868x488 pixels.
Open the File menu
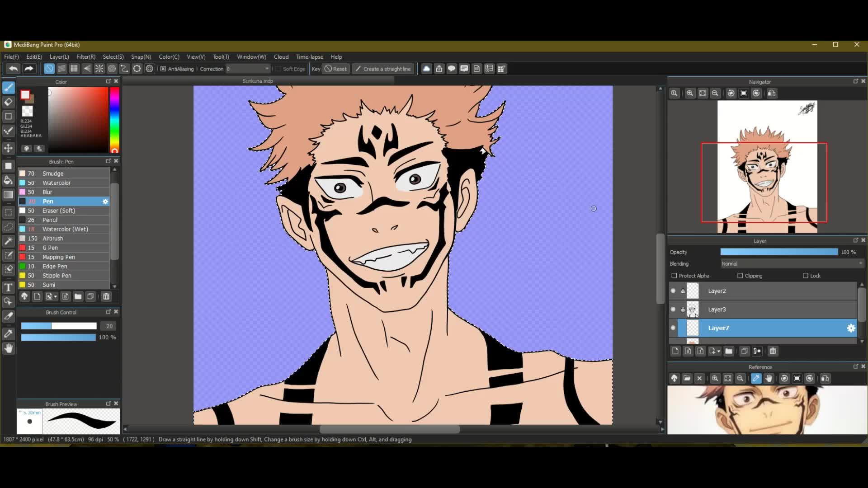(x=11, y=57)
